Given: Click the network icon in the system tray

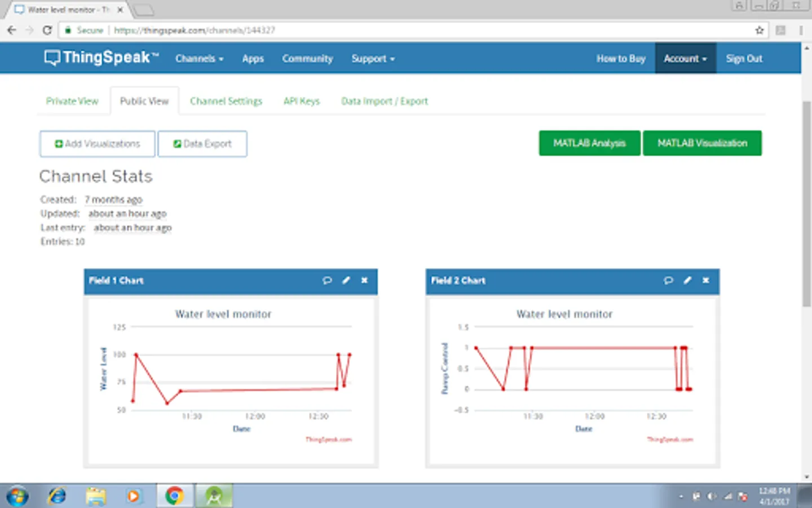Looking at the screenshot, I should click(727, 497).
